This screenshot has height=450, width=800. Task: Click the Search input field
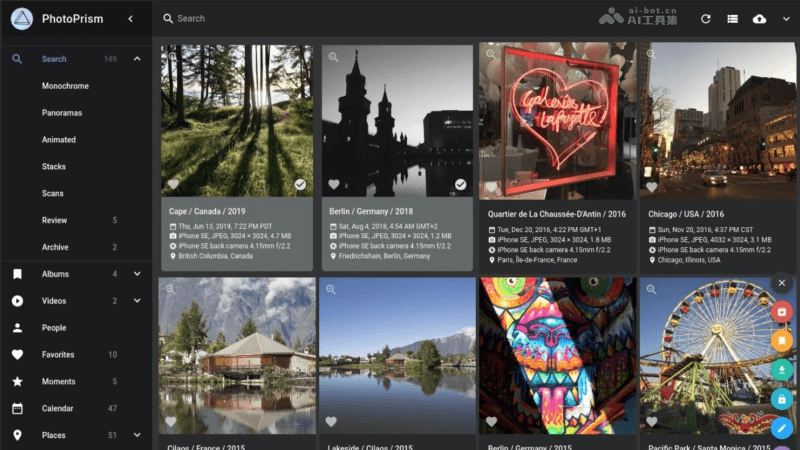point(380,19)
